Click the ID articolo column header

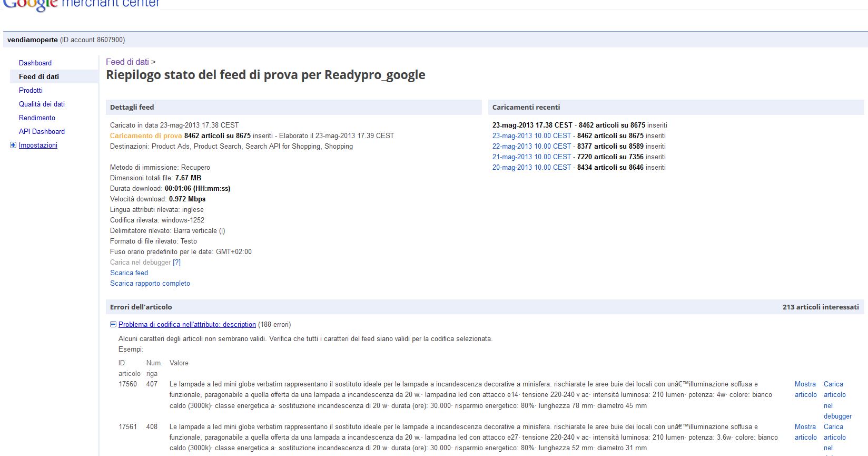(130, 368)
